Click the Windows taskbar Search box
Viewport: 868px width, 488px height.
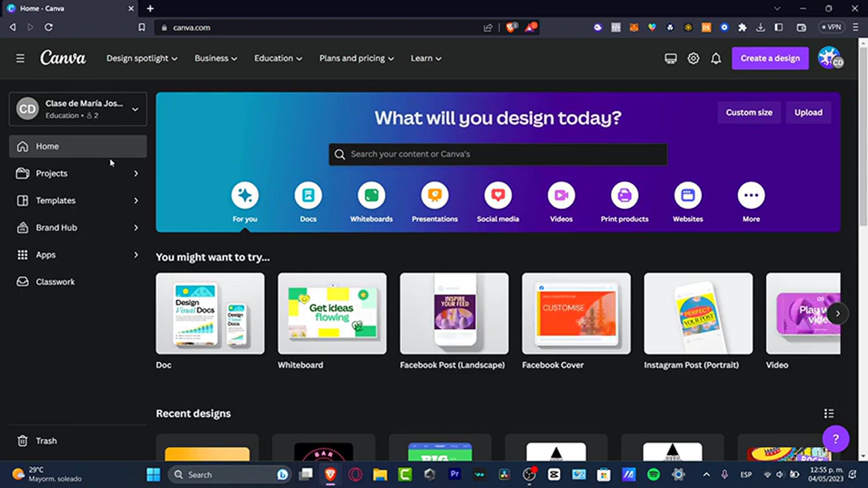(230, 474)
